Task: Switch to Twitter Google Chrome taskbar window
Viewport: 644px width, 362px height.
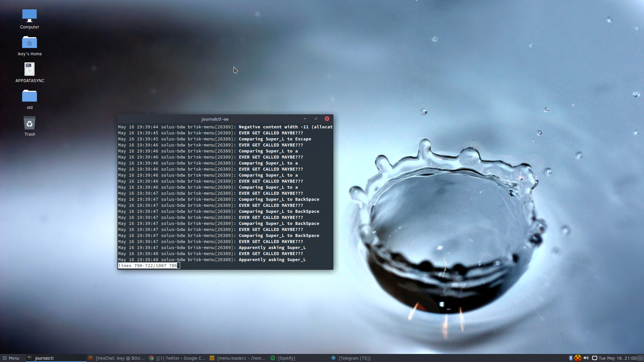Action: tap(177, 358)
